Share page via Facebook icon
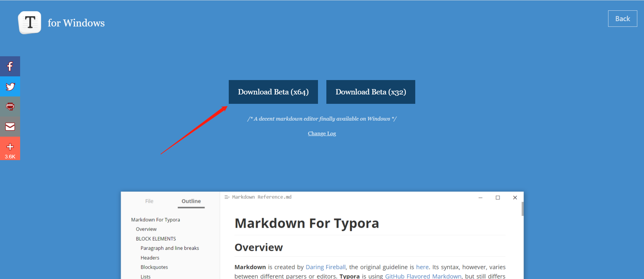The width and height of the screenshot is (644, 279). [10, 66]
